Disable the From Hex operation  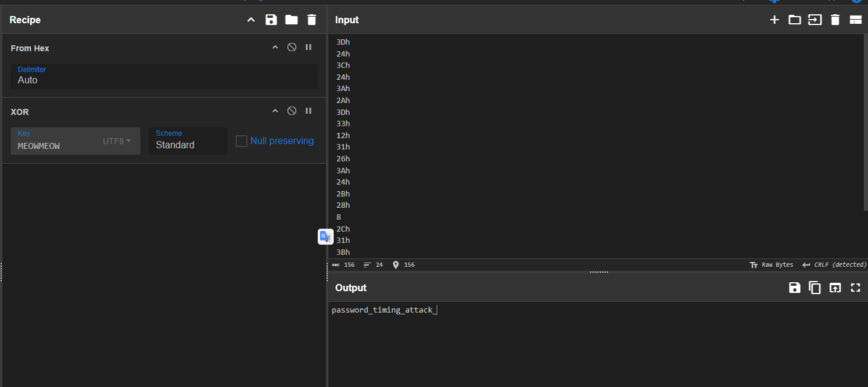point(292,47)
